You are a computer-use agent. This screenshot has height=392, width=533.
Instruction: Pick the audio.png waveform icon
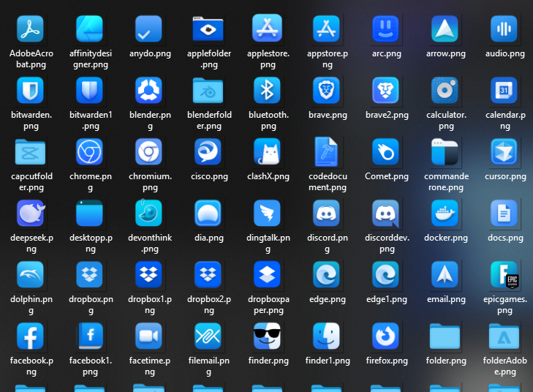click(504, 29)
